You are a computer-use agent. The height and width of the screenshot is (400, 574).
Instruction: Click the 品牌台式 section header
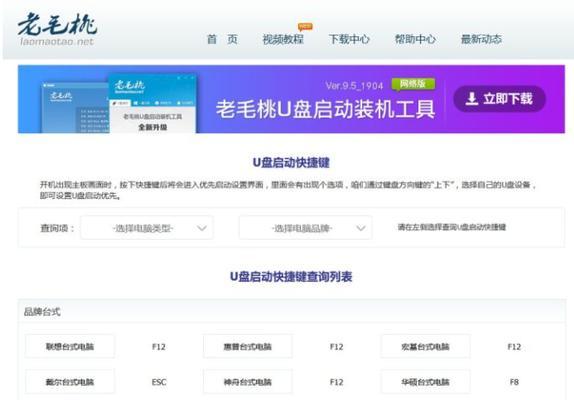[292, 312]
